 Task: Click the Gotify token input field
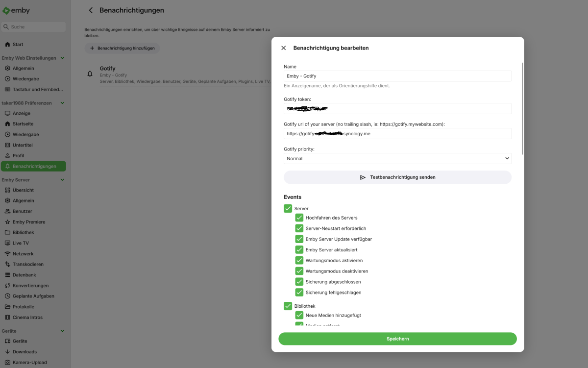pyautogui.click(x=397, y=108)
